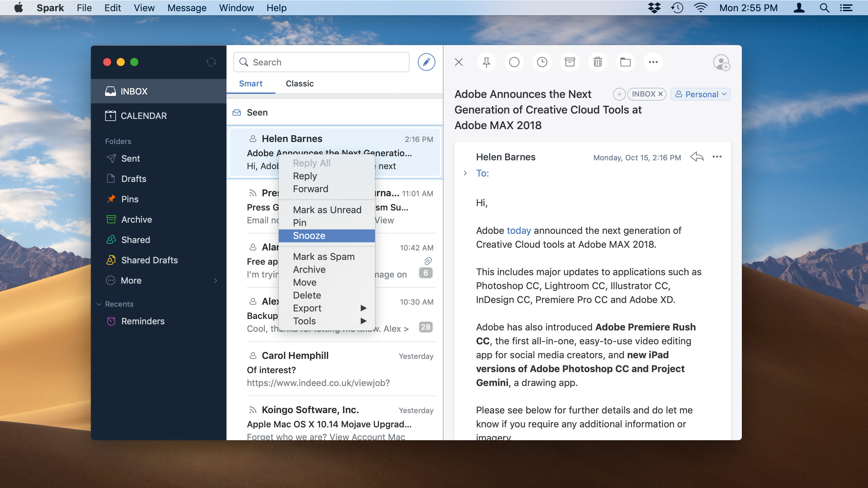Open the Spark application menu
The image size is (868, 488).
coord(50,8)
